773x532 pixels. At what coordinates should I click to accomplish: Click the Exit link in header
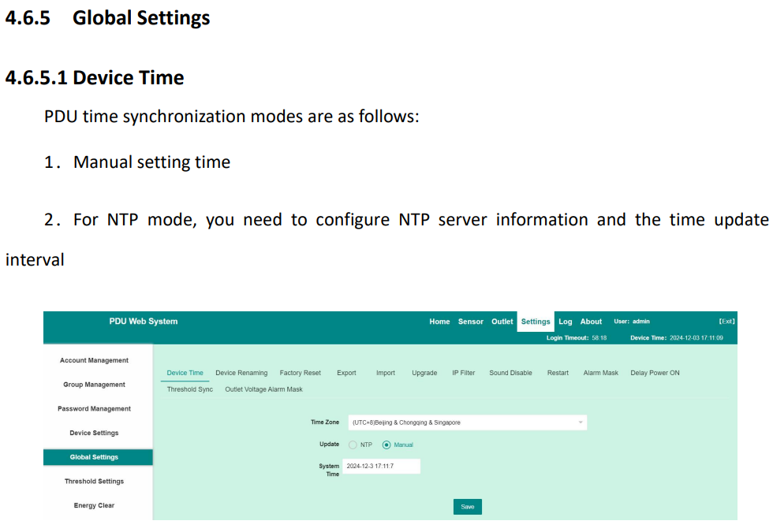726,322
